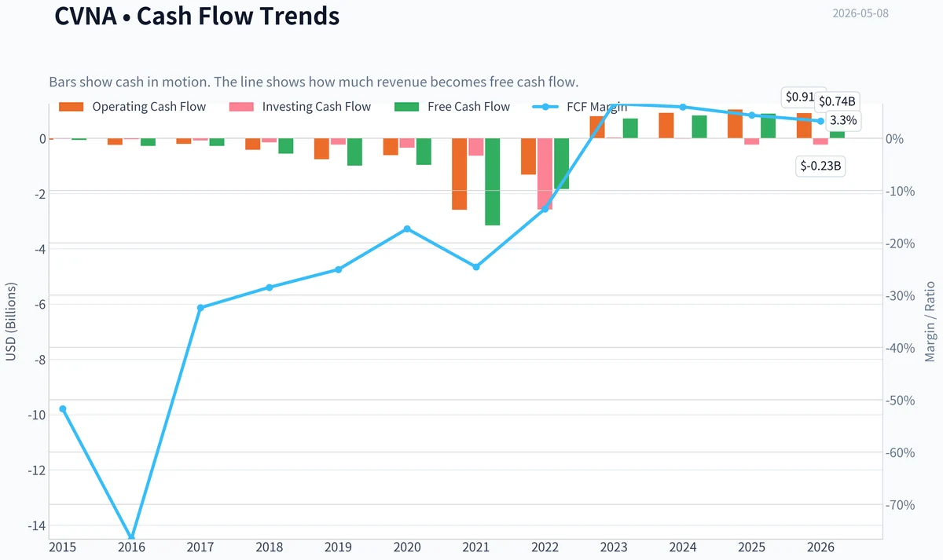Image resolution: width=943 pixels, height=560 pixels.
Task: Toggle the Investing Cash Flow legend entry
Action: pos(299,107)
